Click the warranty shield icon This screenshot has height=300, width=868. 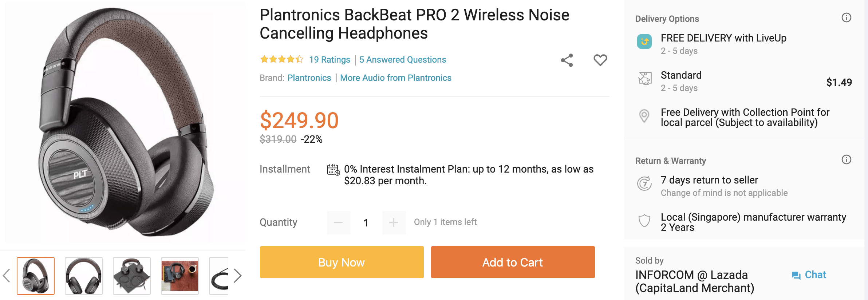tap(644, 221)
